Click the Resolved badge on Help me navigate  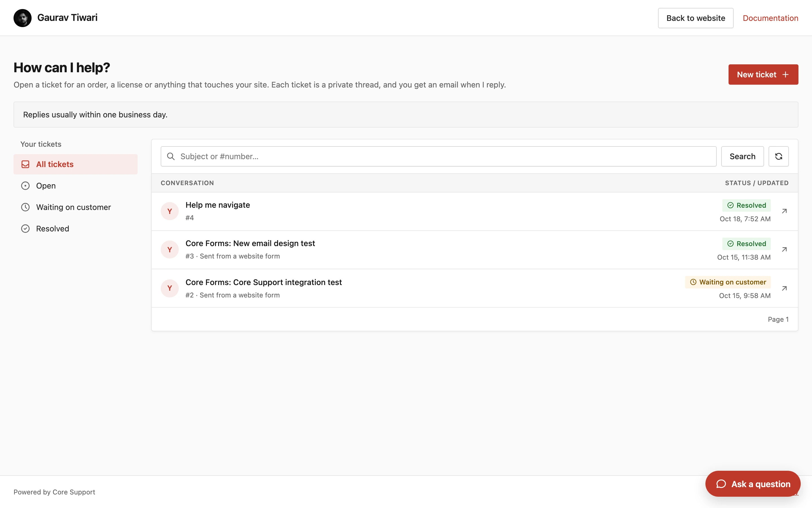746,205
